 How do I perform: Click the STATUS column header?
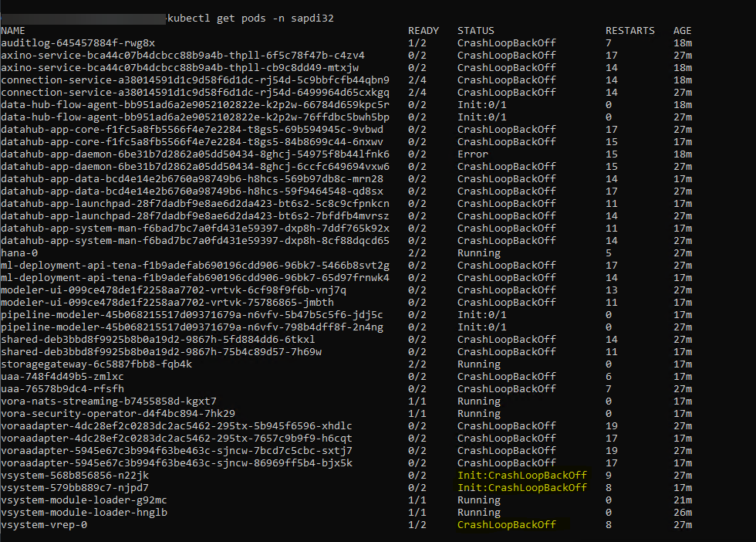coord(476,30)
